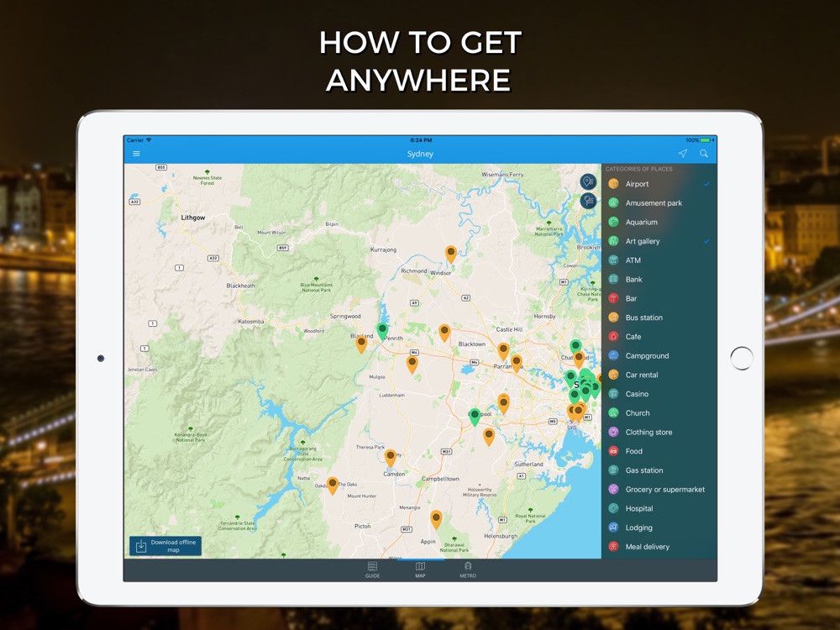Open search with the magnifier icon
The width and height of the screenshot is (840, 630).
tap(704, 154)
